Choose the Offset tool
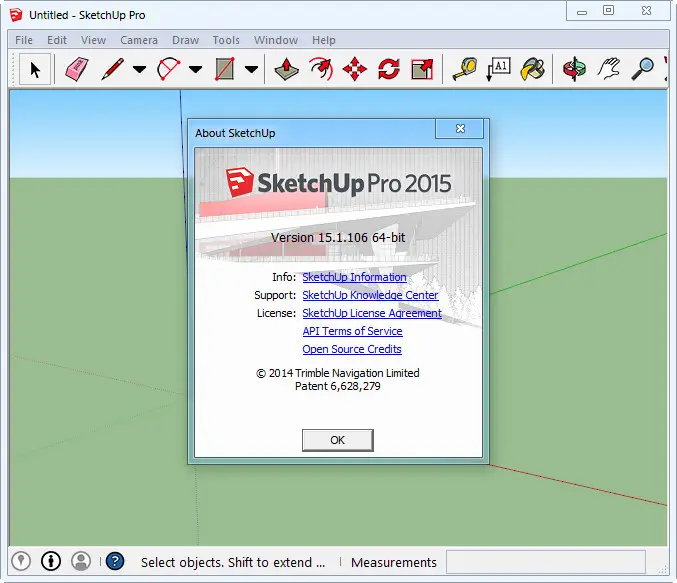 pyautogui.click(x=321, y=69)
